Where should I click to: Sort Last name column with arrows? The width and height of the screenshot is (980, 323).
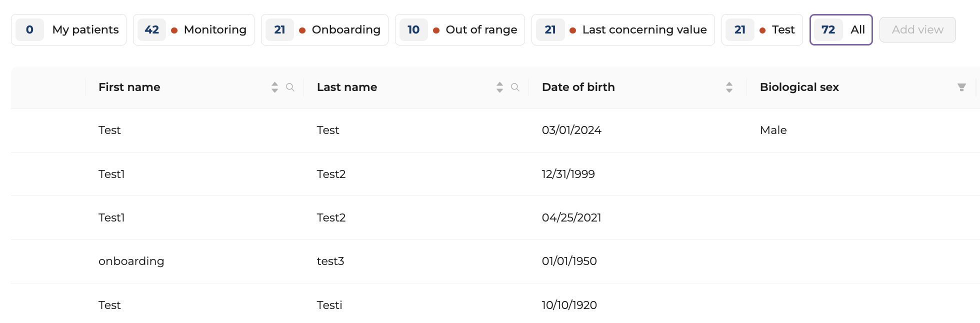pyautogui.click(x=499, y=87)
